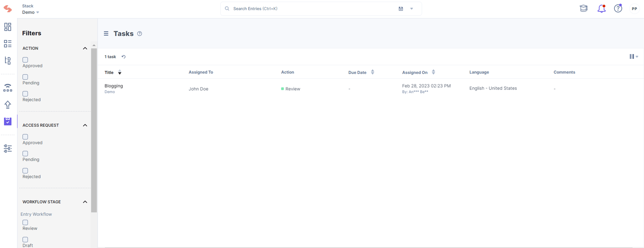This screenshot has width=644, height=248.
Task: Collapse the Access Request filter section
Action: (x=85, y=125)
